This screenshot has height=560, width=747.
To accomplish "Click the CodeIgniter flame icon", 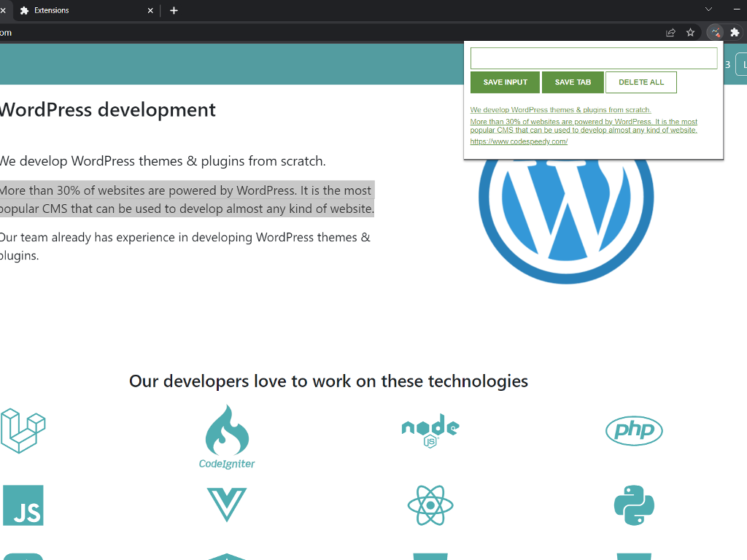I will (227, 437).
